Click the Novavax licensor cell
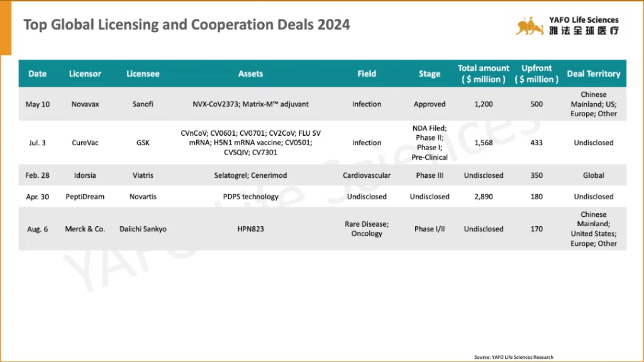Screen dimensions: 644x362 [x=85, y=104]
